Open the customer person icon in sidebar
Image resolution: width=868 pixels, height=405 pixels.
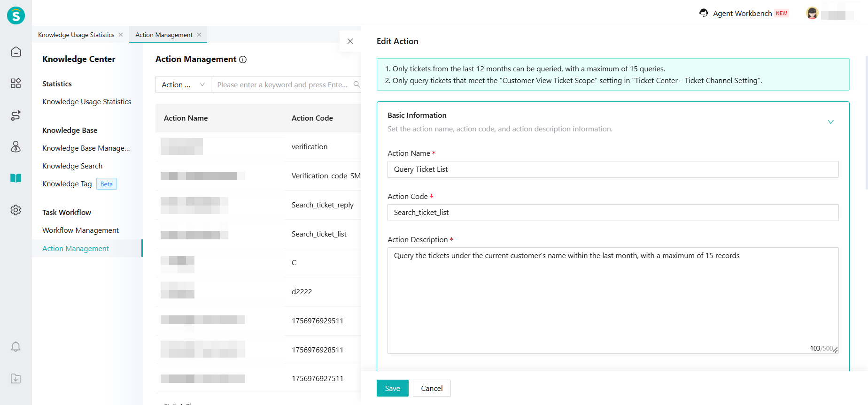click(x=16, y=147)
